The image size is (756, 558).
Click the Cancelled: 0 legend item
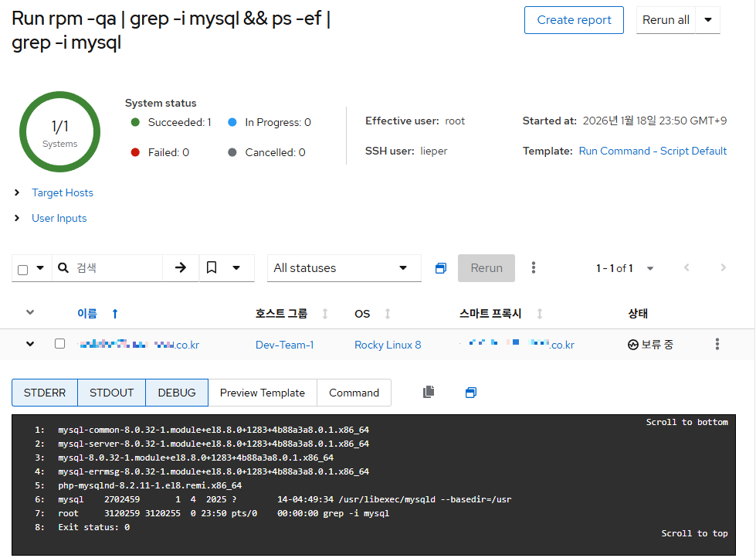[x=266, y=152]
